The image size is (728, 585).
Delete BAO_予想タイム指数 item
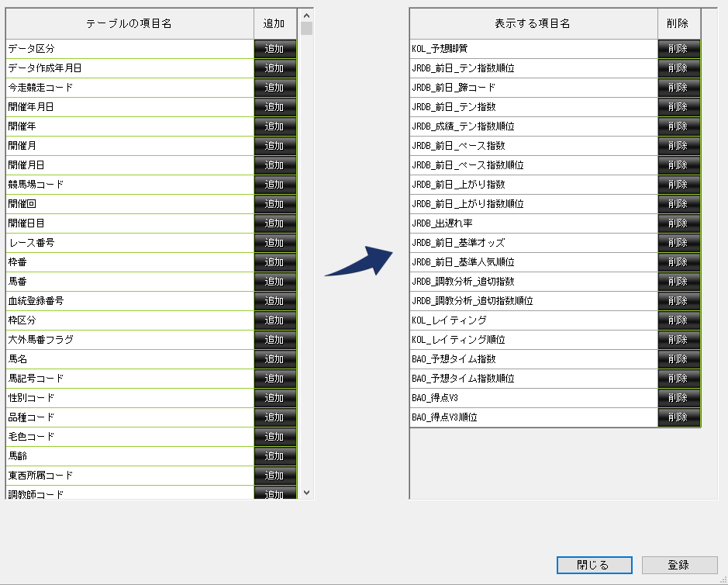tap(679, 359)
